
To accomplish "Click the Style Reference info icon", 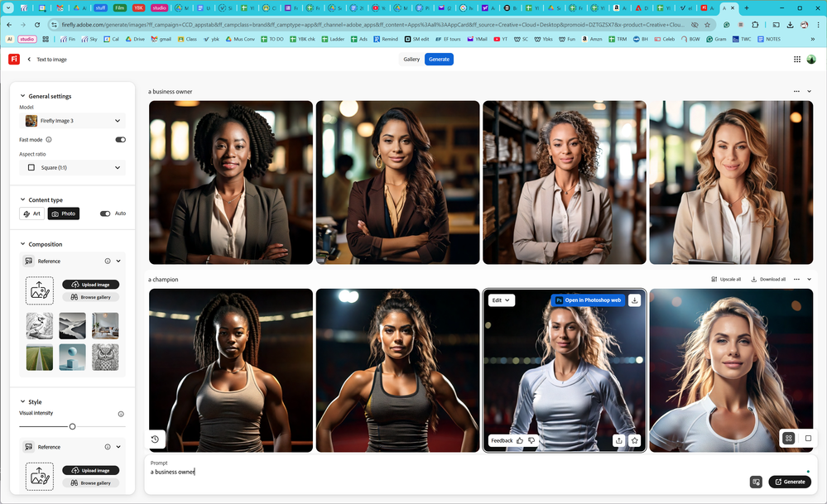I will (x=108, y=447).
